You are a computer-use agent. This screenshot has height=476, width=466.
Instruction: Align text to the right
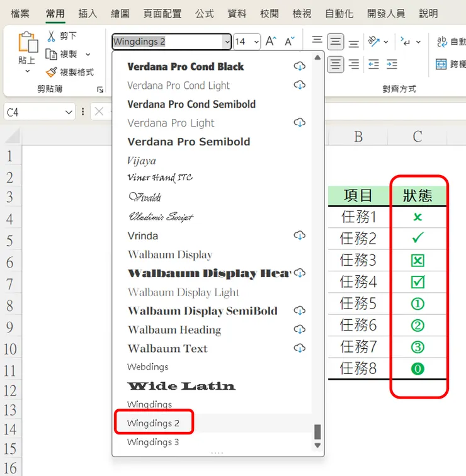(x=353, y=64)
